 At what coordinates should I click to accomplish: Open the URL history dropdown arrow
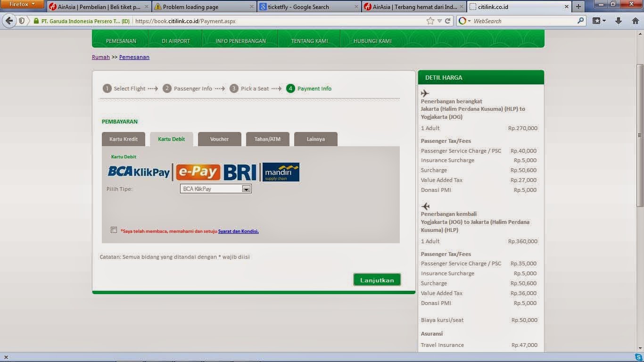point(439,21)
